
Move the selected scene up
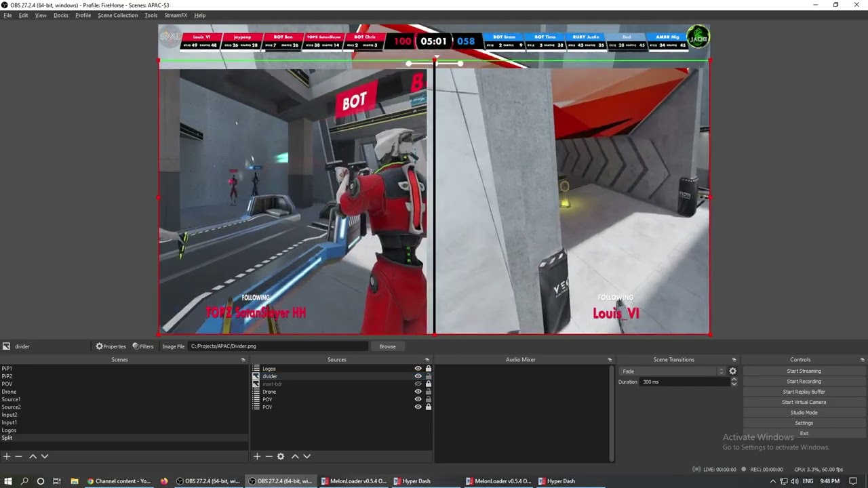click(x=32, y=456)
